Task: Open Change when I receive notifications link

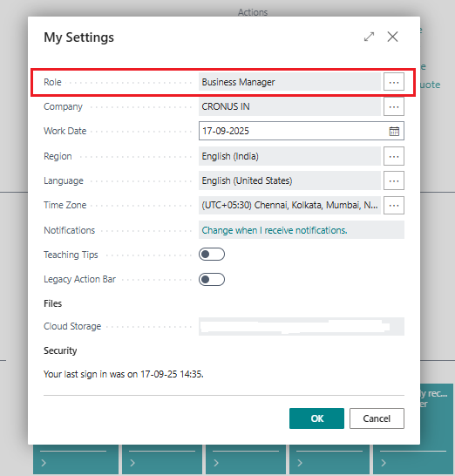Action: pos(275,230)
